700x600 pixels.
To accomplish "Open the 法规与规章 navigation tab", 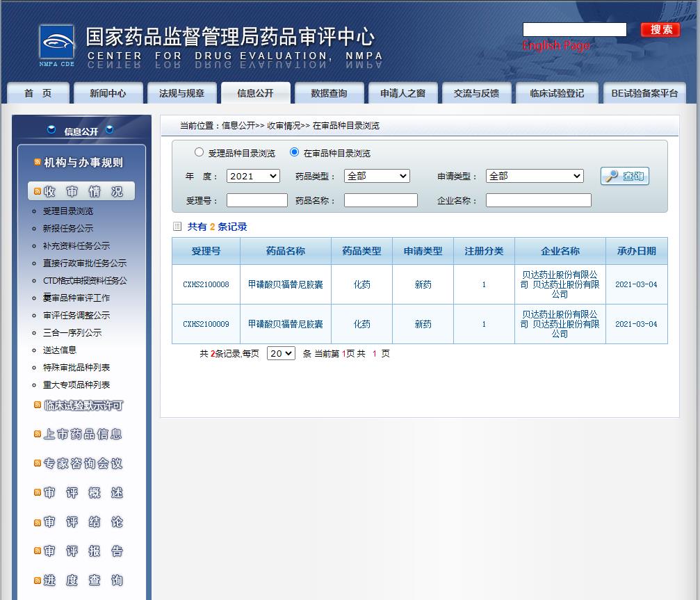I will point(181,93).
